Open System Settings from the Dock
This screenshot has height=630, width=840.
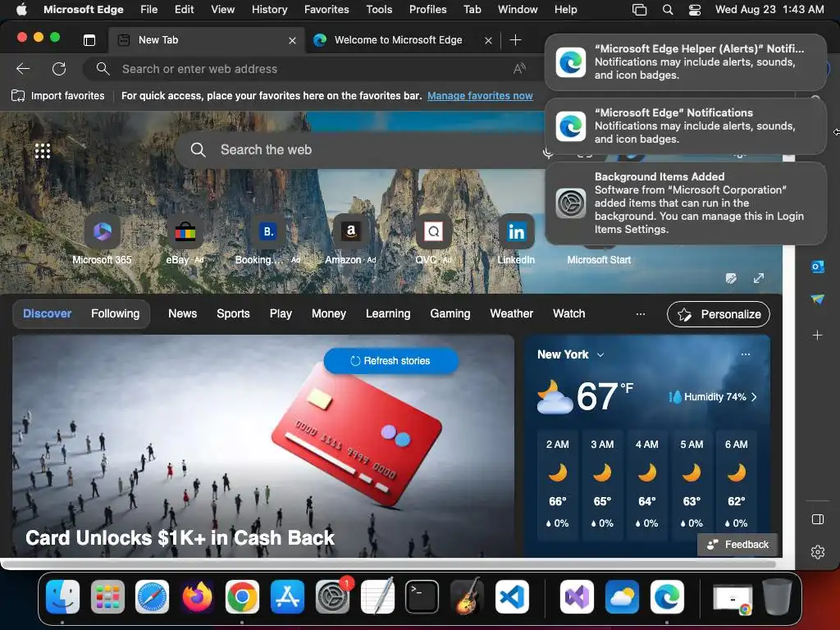click(x=332, y=596)
